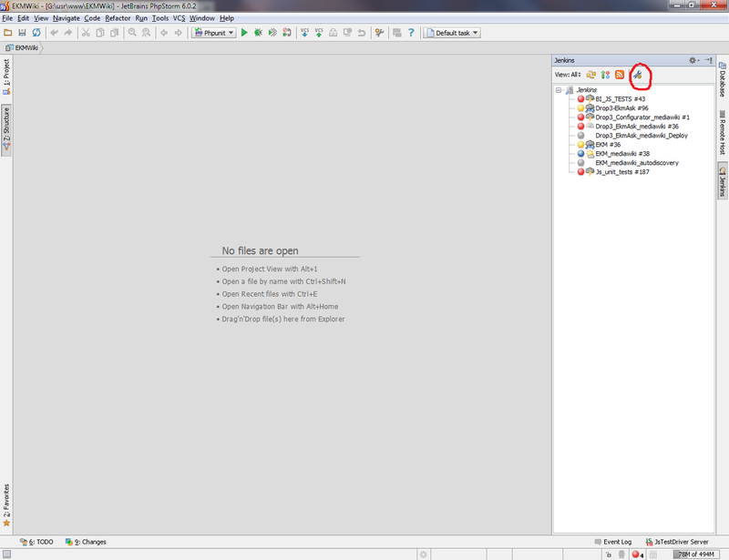The height and width of the screenshot is (560, 729).
Task: Click the Forward navigation arrow
Action: tap(178, 33)
